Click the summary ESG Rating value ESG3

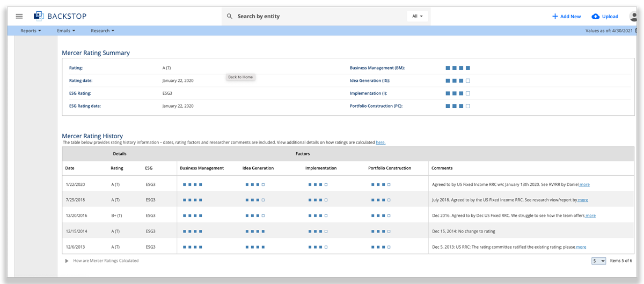click(x=167, y=93)
